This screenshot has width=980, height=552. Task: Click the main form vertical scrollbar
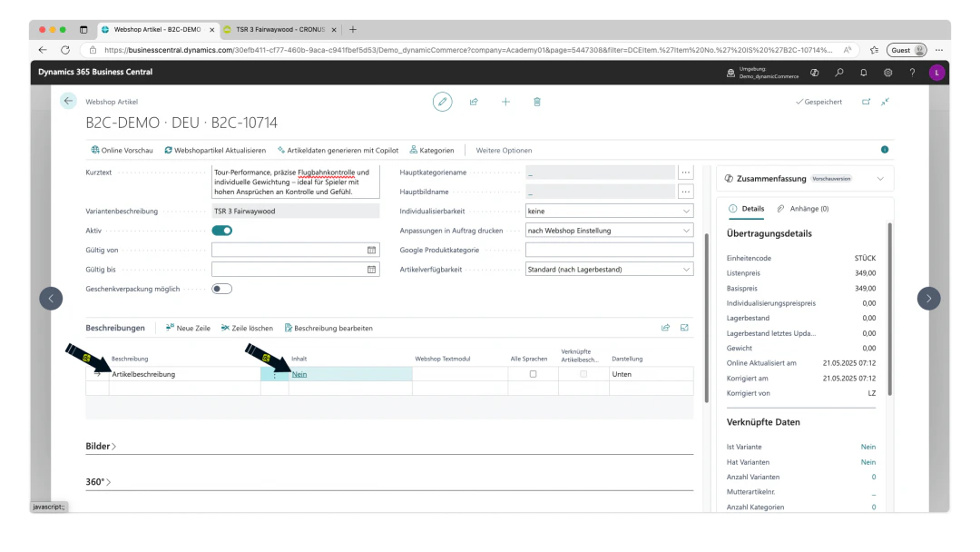click(706, 318)
